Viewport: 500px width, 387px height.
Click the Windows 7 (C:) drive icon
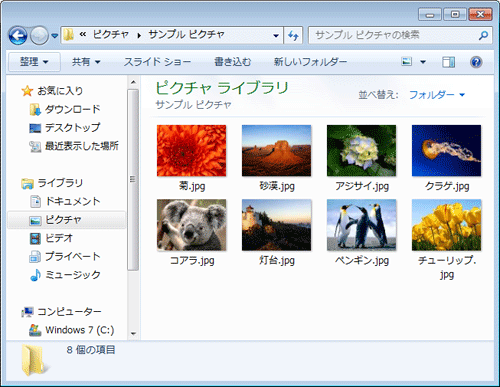click(x=35, y=330)
